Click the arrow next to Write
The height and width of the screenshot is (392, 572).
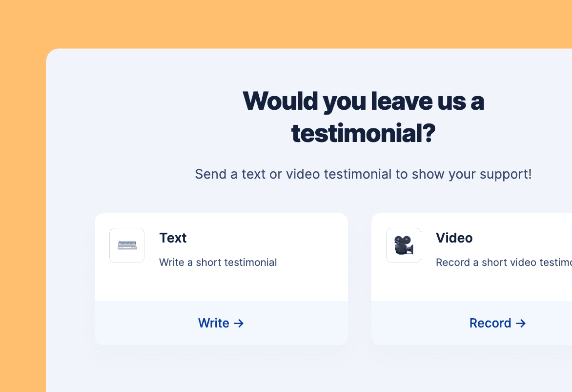(239, 323)
